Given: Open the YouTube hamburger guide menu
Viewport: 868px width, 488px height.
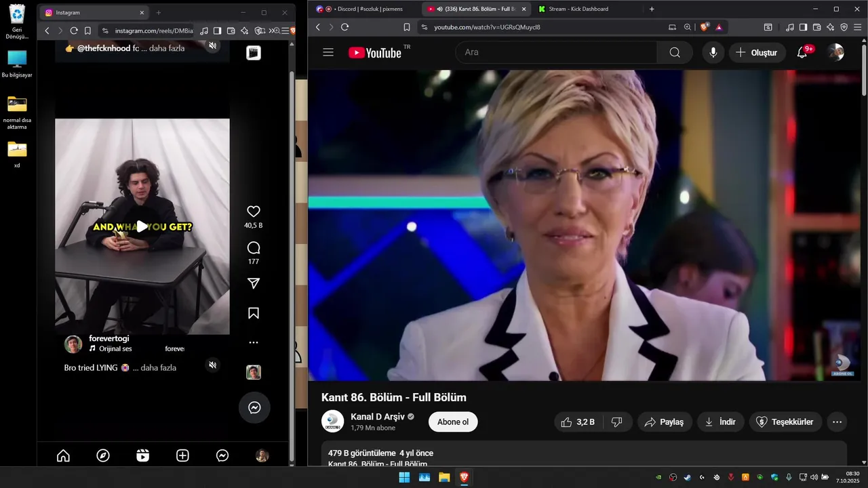Looking at the screenshot, I should tap(328, 52).
